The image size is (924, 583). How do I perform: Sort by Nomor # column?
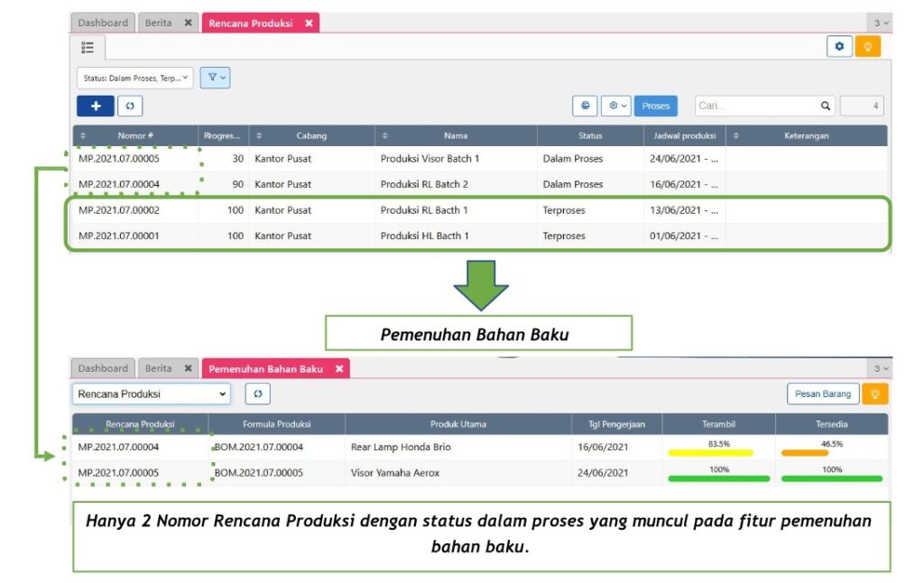coord(135,135)
